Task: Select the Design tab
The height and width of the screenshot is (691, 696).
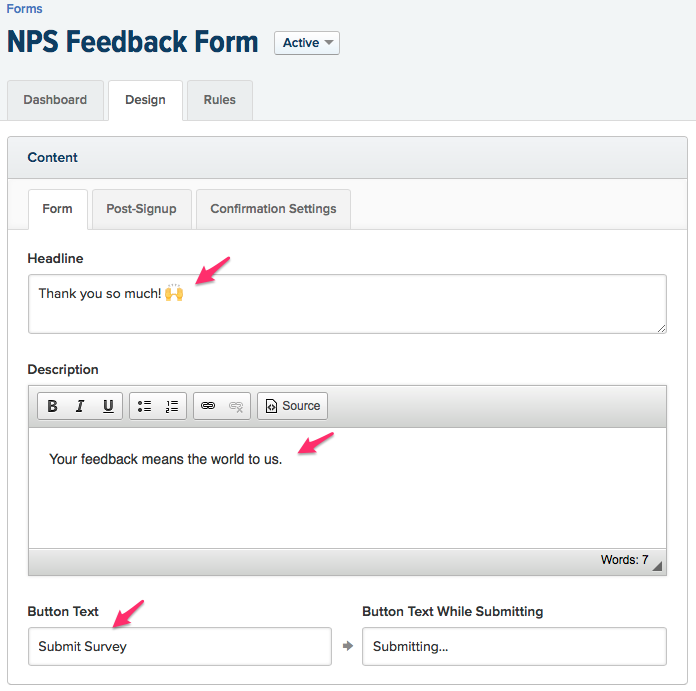Action: click(145, 100)
